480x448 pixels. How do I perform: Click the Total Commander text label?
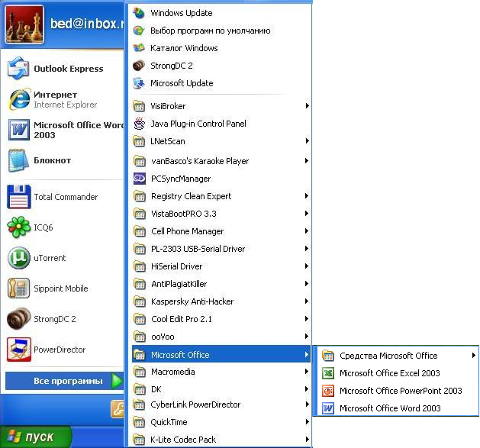click(x=66, y=197)
